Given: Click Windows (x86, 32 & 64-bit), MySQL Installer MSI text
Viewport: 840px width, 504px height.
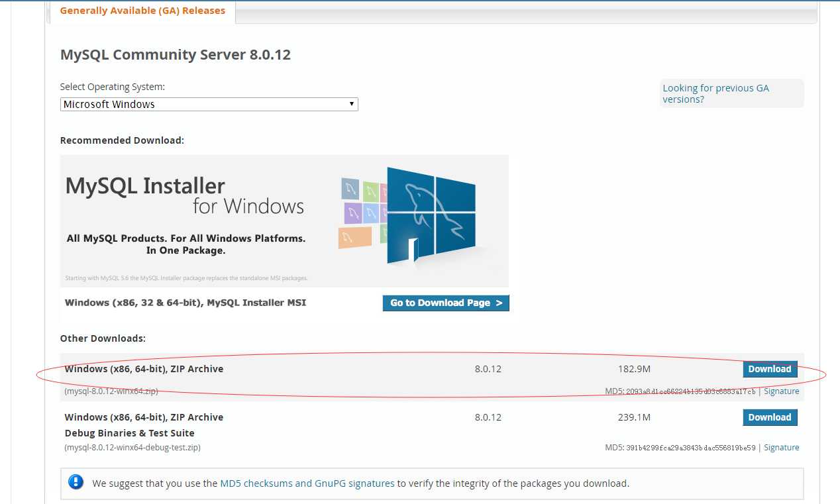Looking at the screenshot, I should [185, 303].
